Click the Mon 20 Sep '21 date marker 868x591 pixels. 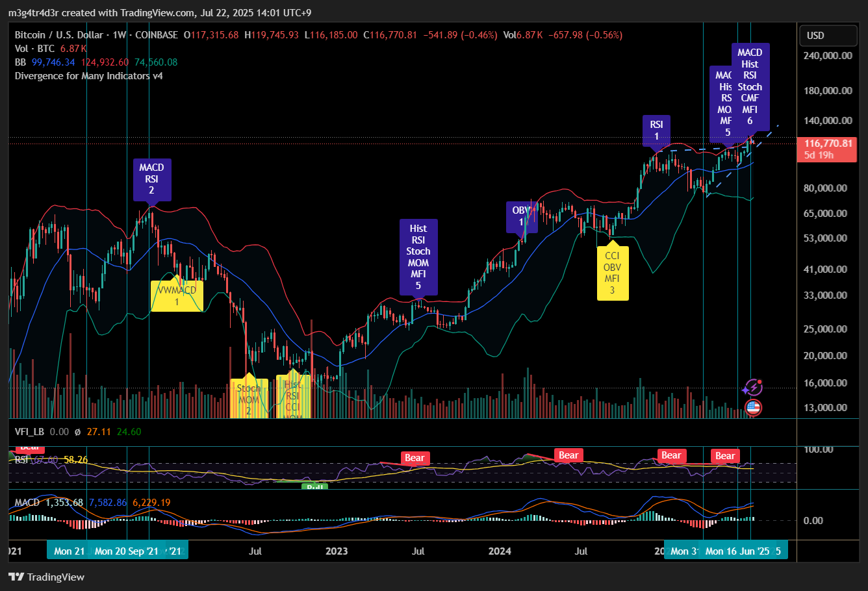127,551
